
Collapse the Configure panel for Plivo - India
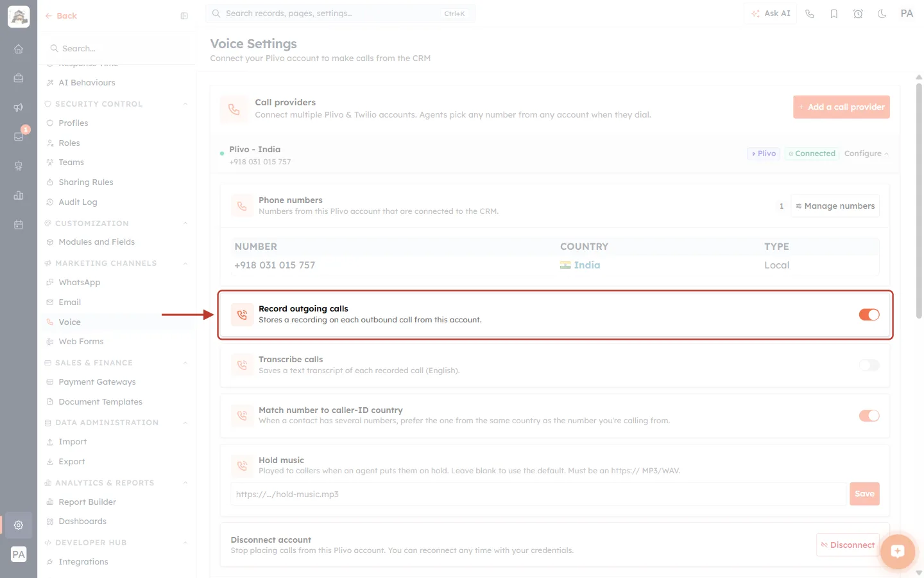pyautogui.click(x=866, y=153)
